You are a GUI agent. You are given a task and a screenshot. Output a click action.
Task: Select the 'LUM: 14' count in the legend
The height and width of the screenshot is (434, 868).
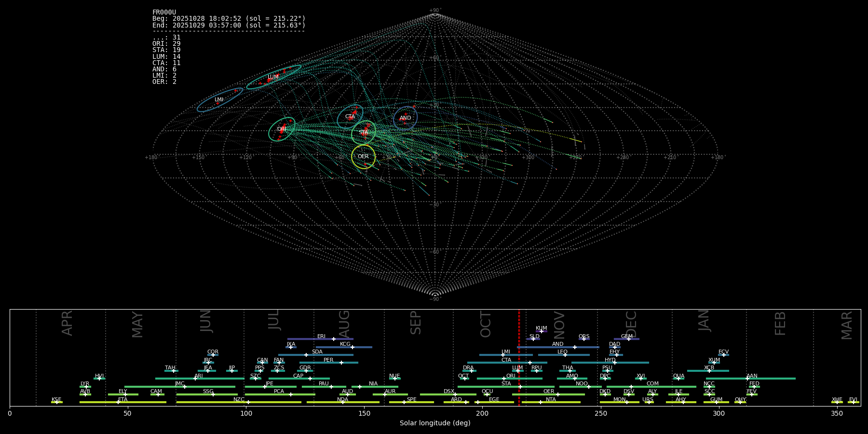click(166, 56)
